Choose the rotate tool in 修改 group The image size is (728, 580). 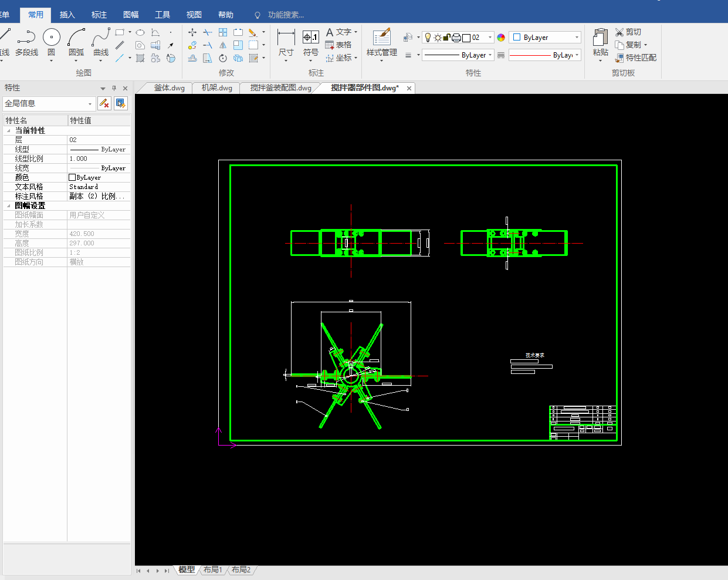pos(223,58)
